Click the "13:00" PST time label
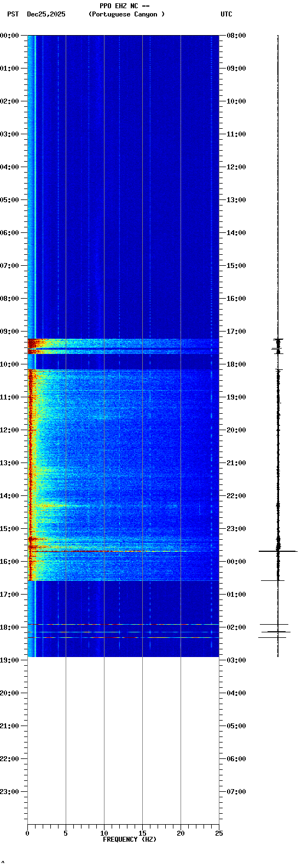The height and width of the screenshot is (868, 302). pos(10,463)
